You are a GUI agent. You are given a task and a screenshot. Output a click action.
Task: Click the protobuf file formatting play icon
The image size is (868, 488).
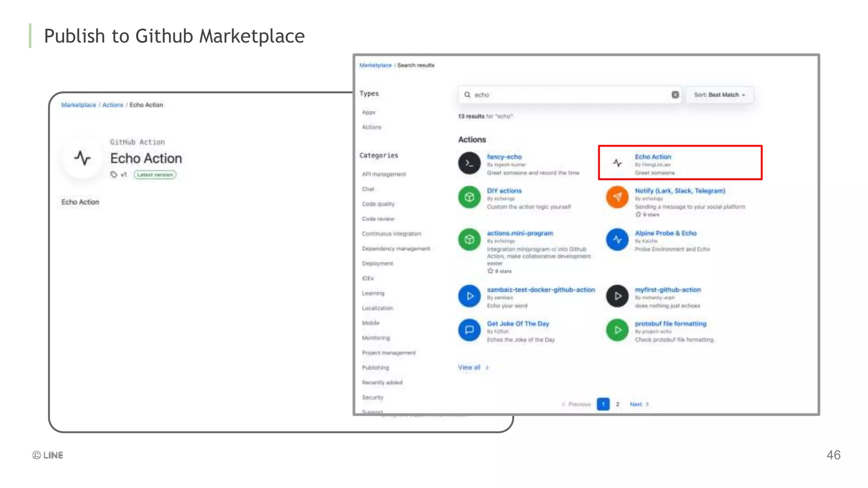tap(617, 330)
